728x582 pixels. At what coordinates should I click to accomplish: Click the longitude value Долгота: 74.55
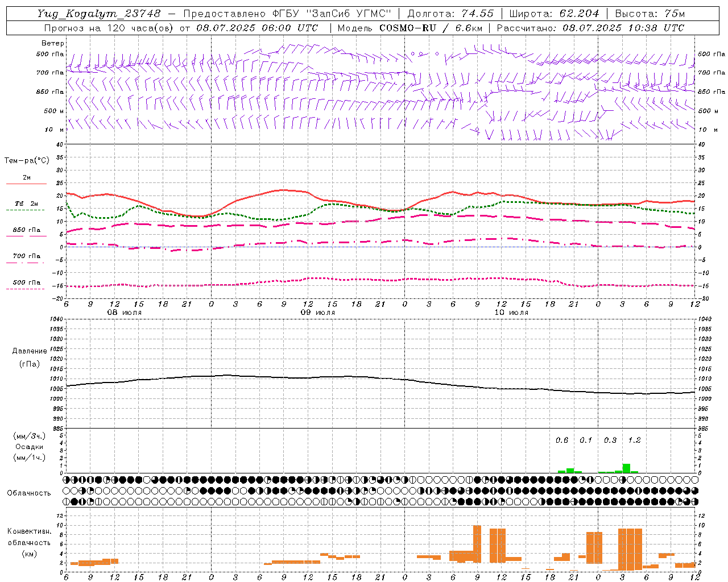pos(450,14)
